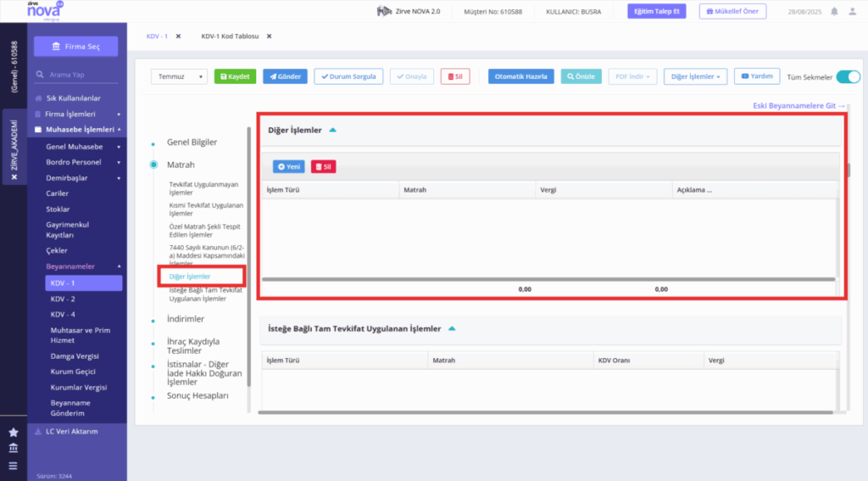This screenshot has height=481, width=868.
Task: Collapse the İsteğe Bağlı Tam Tevkifat section
Action: pyautogui.click(x=452, y=328)
